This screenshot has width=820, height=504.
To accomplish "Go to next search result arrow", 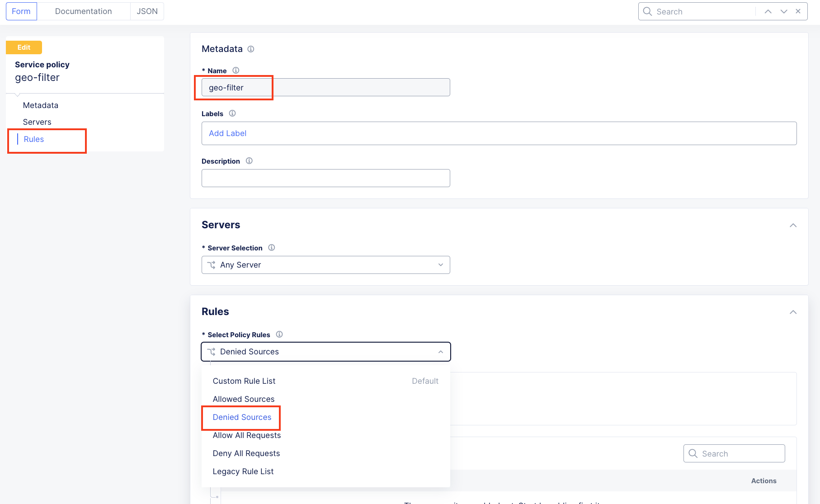I will (784, 12).
